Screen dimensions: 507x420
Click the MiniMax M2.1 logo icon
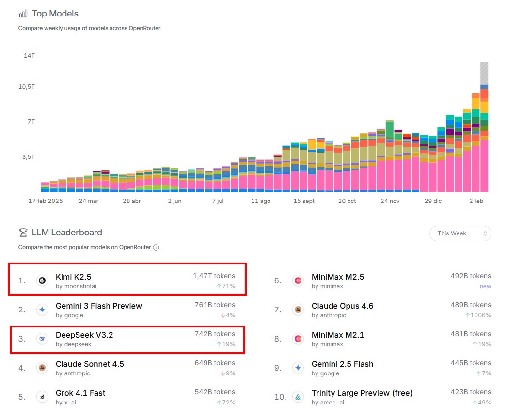pyautogui.click(x=298, y=339)
